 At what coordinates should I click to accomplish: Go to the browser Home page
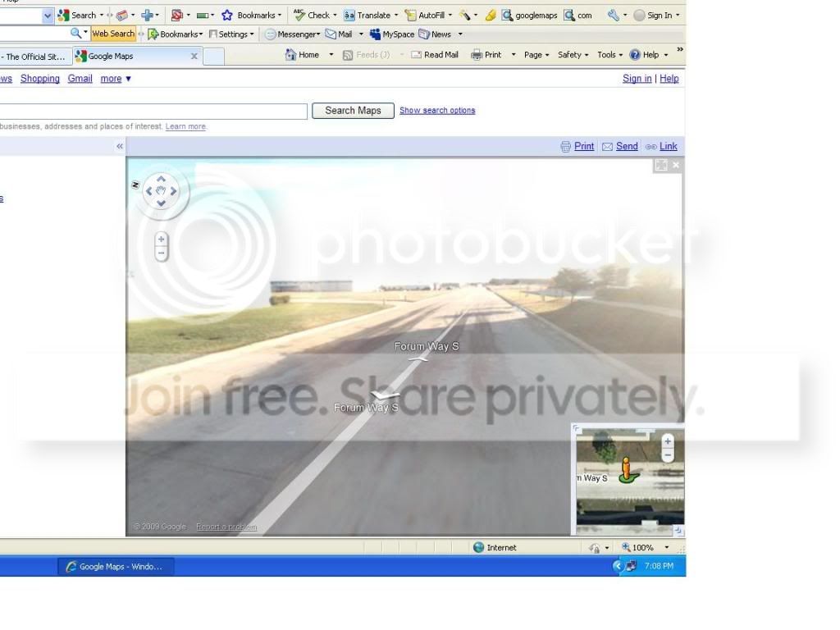302,55
